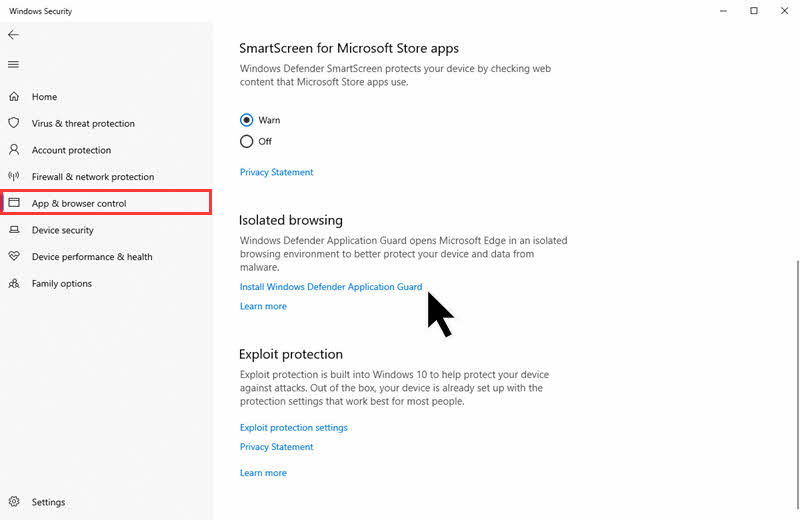Click the App & browser control window icon
Screen dimensions: 800x520
pyautogui.click(x=14, y=203)
